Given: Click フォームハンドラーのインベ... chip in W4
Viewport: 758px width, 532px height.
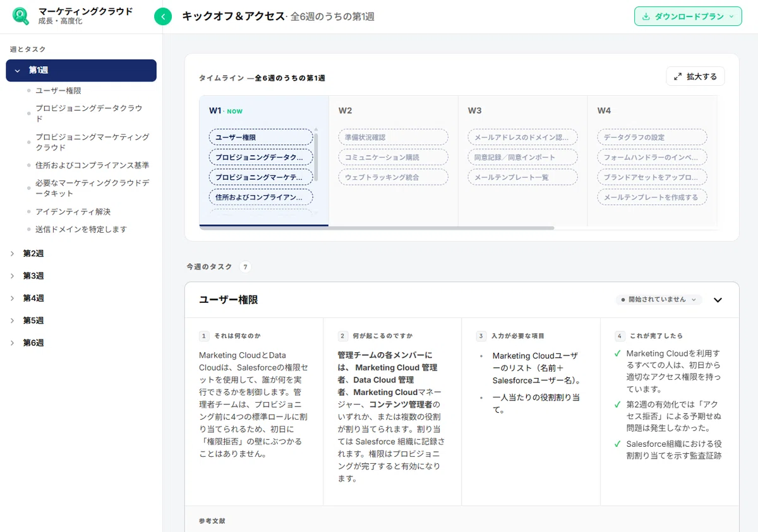Looking at the screenshot, I should click(652, 157).
